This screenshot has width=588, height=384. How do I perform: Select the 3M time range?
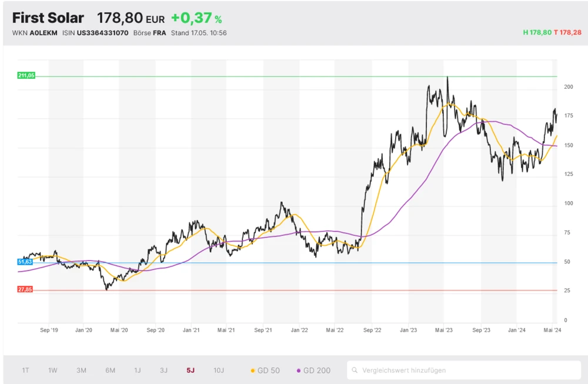[81, 370]
